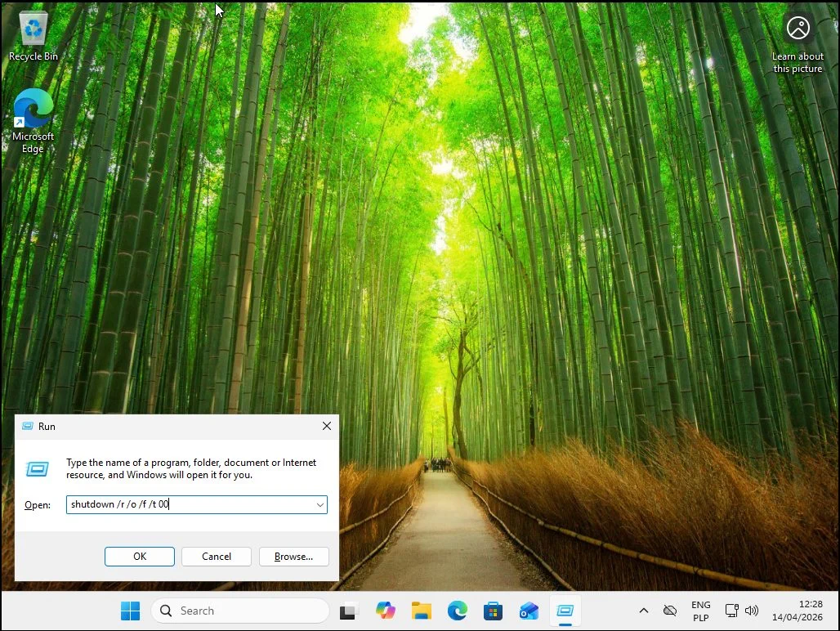Click into the Open command text field
This screenshot has width=840, height=631.
pos(188,505)
